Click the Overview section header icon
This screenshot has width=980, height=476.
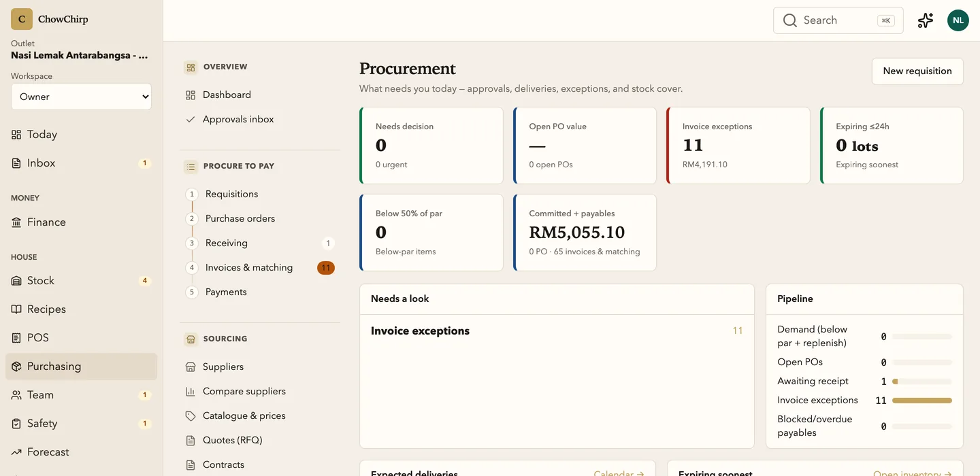click(x=191, y=67)
